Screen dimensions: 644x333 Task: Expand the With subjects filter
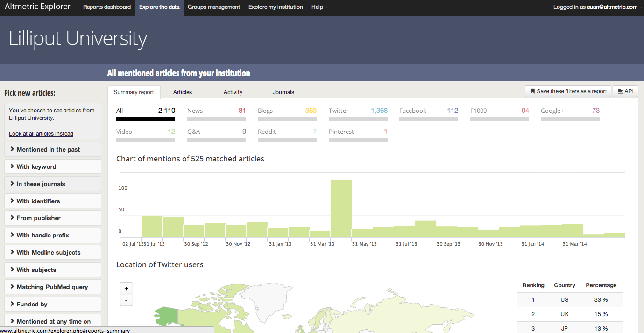click(x=53, y=270)
